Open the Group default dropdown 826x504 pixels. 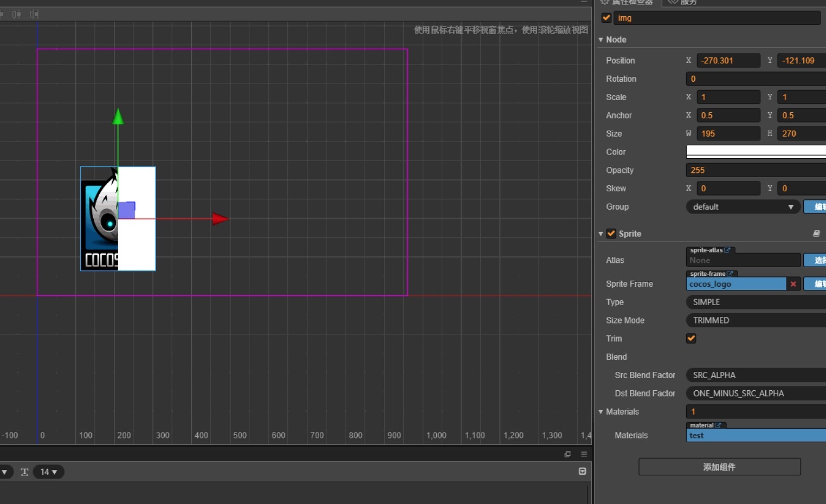(x=743, y=206)
